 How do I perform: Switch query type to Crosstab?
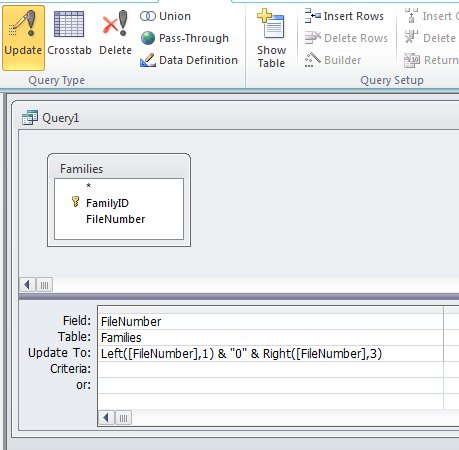[x=69, y=33]
